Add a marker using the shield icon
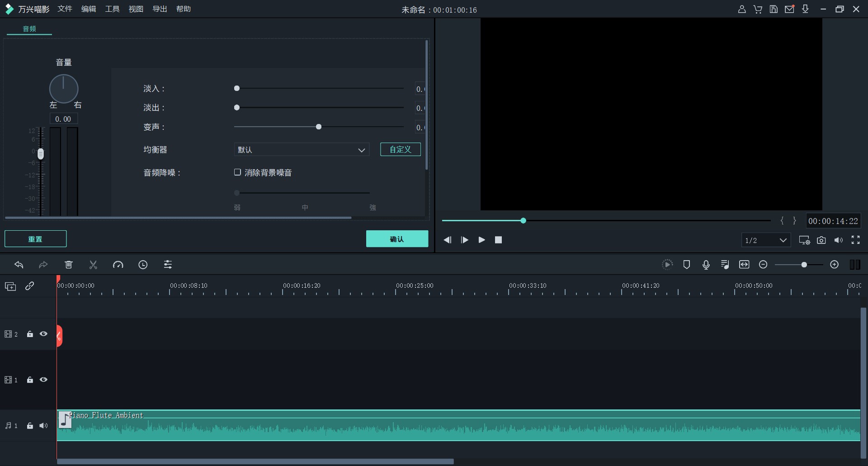 click(686, 265)
